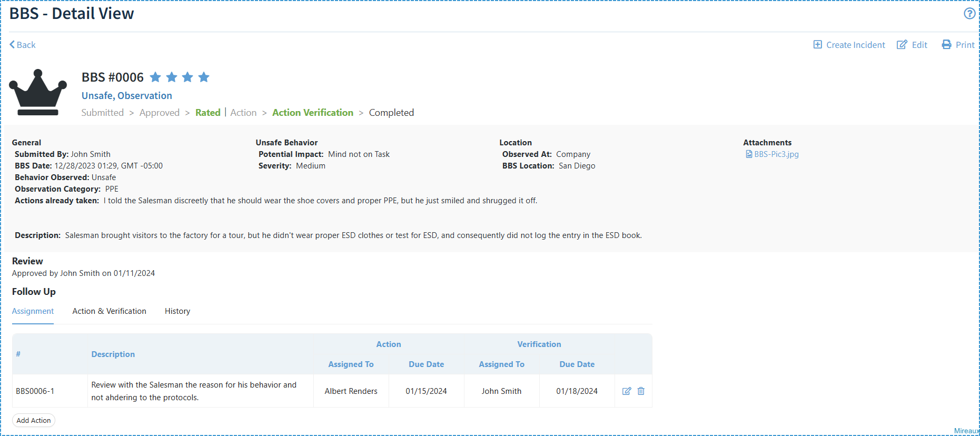Click the Edit pencil icon in header
The image size is (980, 436).
pyautogui.click(x=902, y=45)
